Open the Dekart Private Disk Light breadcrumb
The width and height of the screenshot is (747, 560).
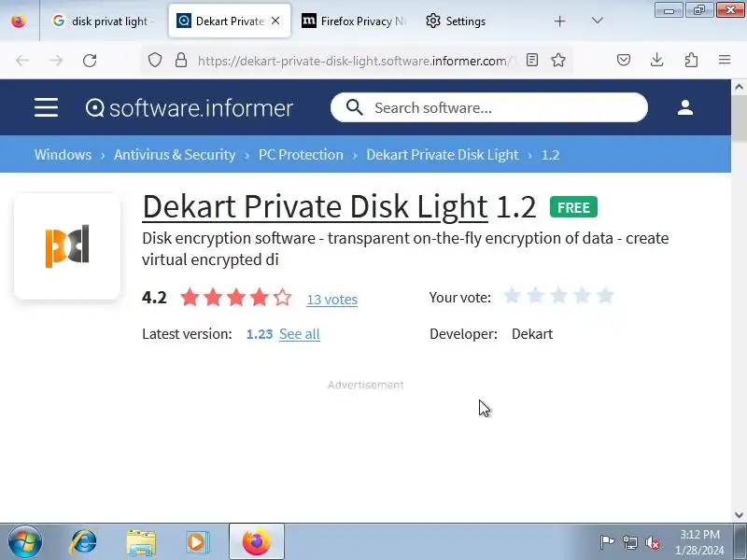442,155
